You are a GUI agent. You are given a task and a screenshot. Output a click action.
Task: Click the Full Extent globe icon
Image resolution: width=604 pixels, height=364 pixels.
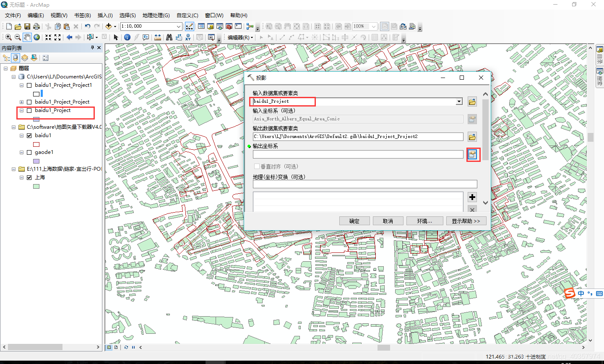tap(37, 37)
